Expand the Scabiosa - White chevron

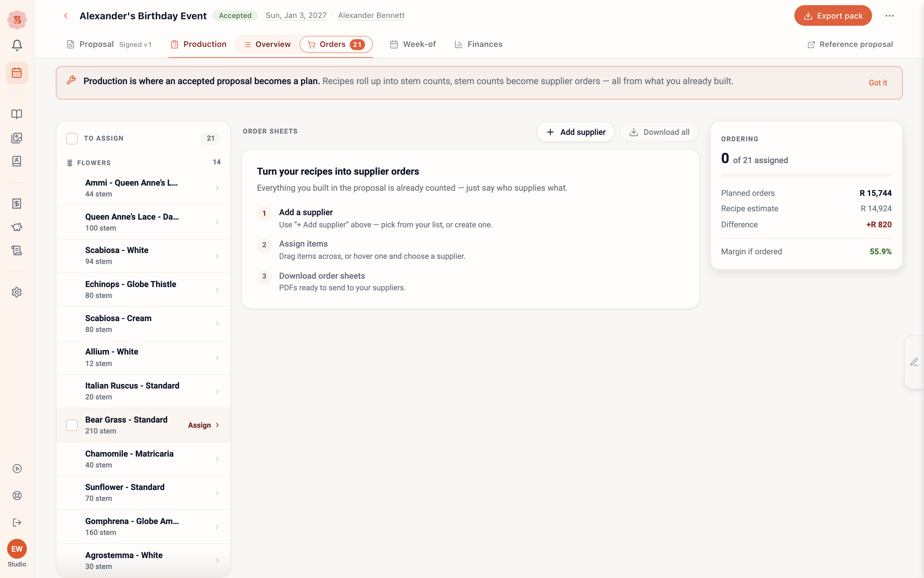pos(217,256)
